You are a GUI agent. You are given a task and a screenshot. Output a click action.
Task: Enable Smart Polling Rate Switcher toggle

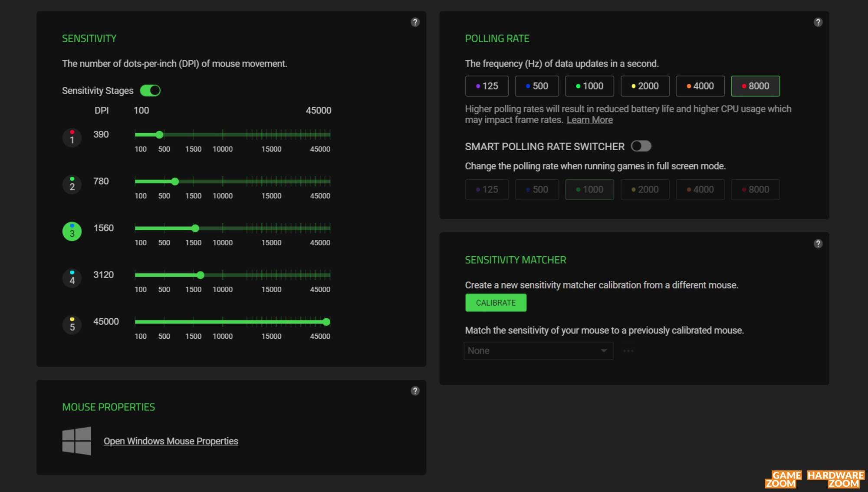pos(641,146)
